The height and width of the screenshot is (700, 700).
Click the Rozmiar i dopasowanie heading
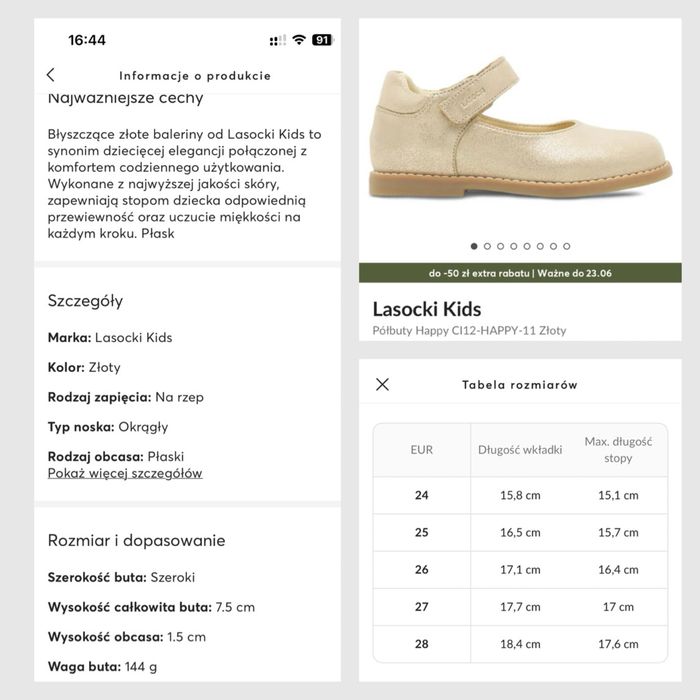point(137,541)
